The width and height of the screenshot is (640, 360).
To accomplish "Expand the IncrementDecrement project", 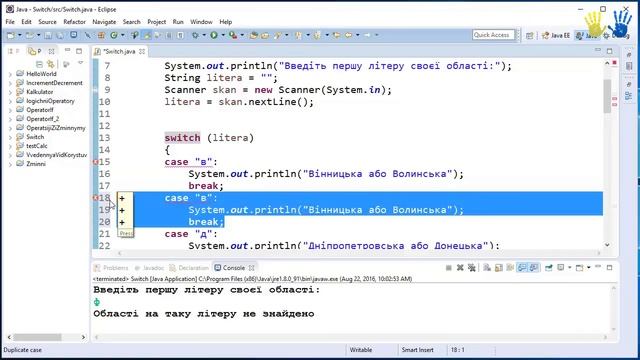I will 10,83.
